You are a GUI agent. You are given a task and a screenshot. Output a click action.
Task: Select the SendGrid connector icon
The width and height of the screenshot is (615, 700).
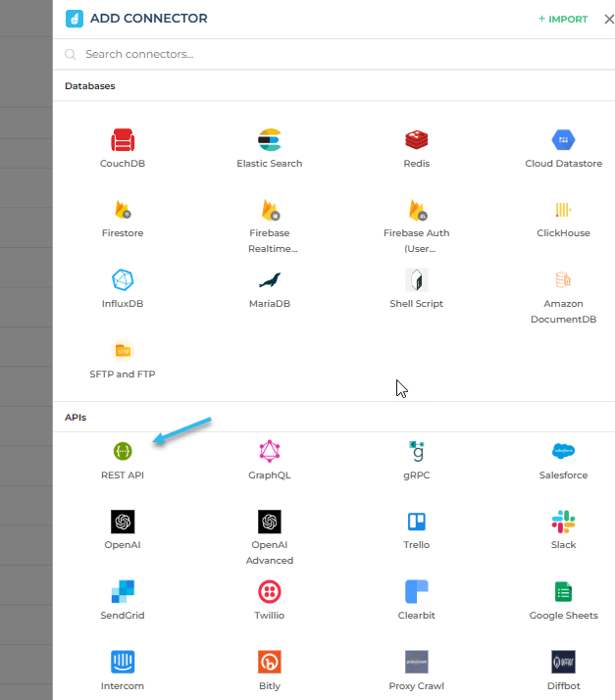pos(123,591)
